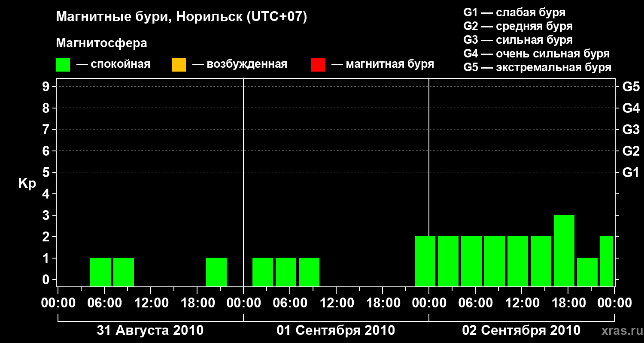Click the green 'спокойная' legend swatch
This screenshot has height=343, width=644.
63,65
